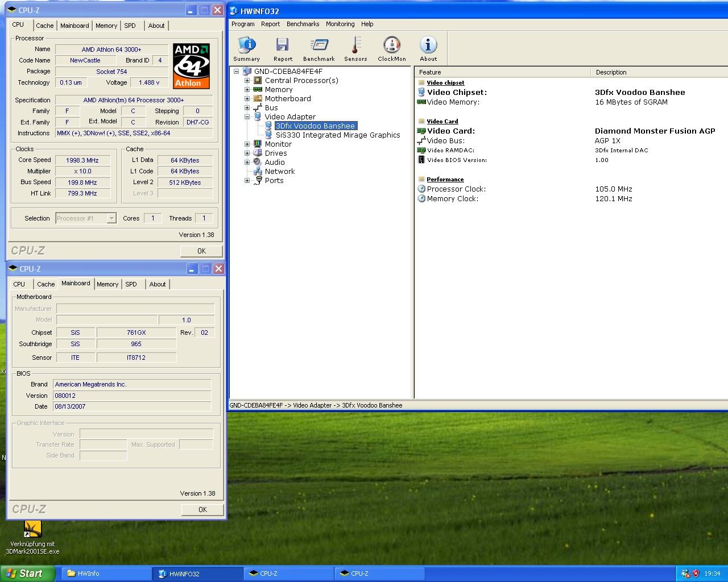Open the Monitoring menu

tap(340, 24)
